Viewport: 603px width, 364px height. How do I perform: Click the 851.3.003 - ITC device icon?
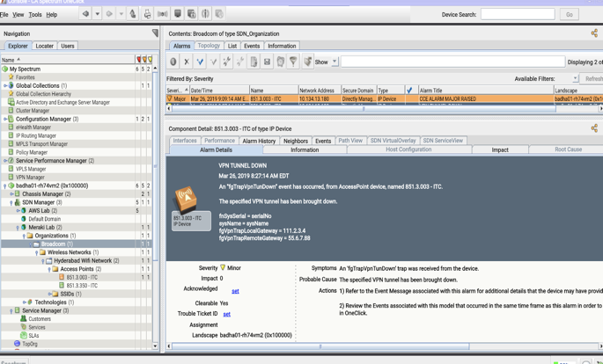tap(186, 199)
